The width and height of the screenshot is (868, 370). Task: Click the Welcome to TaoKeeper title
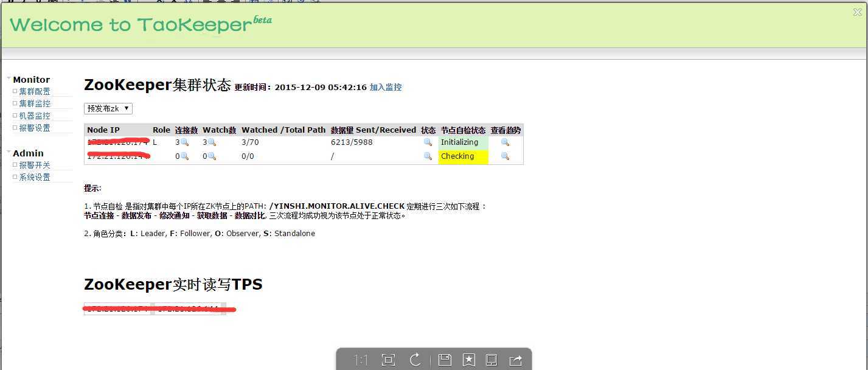pos(141,24)
